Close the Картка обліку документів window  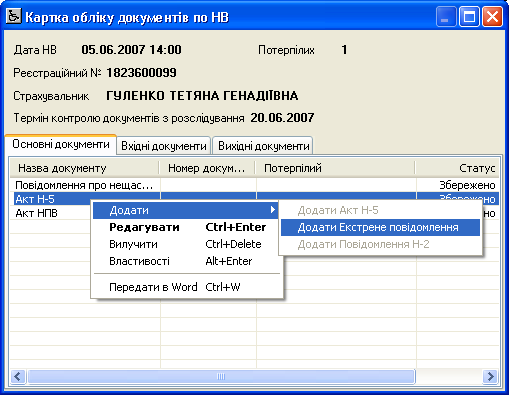[492, 17]
